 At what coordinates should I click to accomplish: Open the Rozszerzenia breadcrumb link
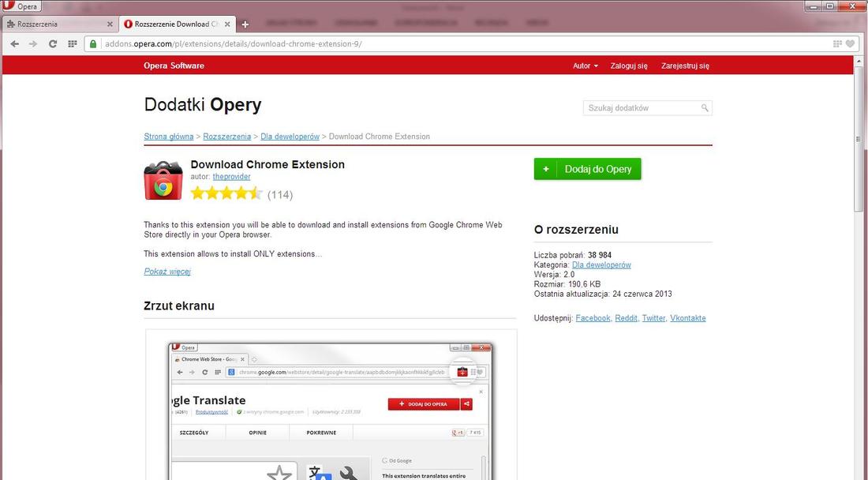click(x=227, y=137)
